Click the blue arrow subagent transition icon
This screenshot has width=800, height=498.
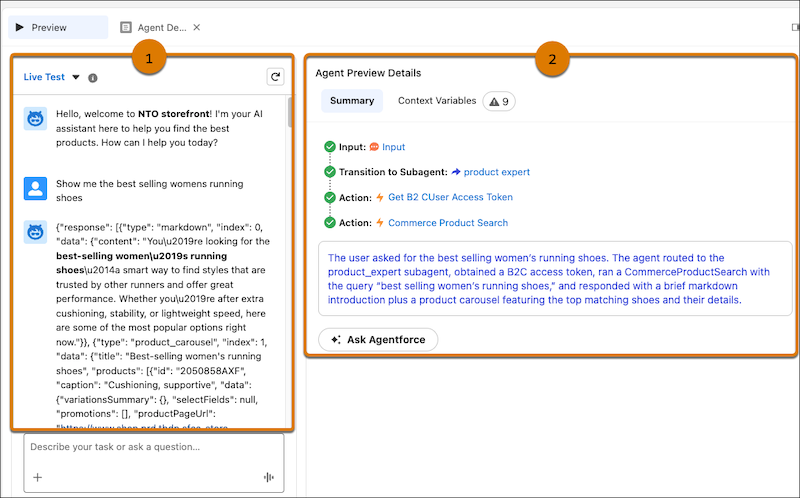click(x=456, y=172)
